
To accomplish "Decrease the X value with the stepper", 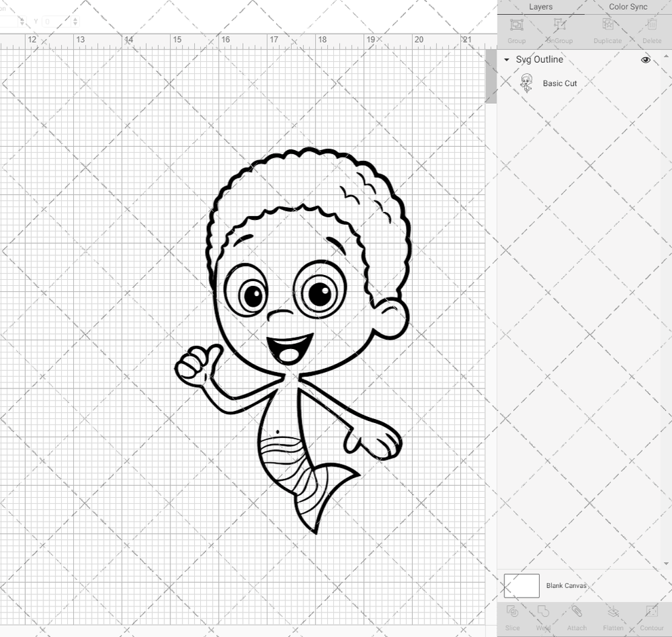I will click(x=20, y=23).
